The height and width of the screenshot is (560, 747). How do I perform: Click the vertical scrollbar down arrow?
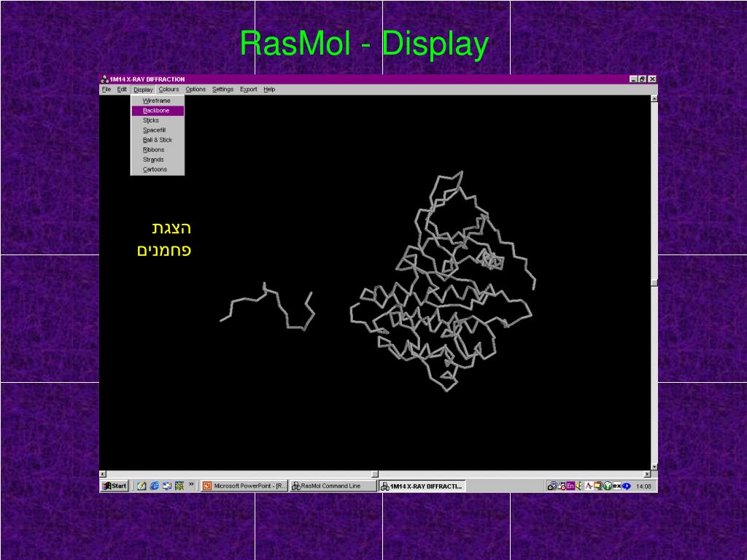point(654,467)
